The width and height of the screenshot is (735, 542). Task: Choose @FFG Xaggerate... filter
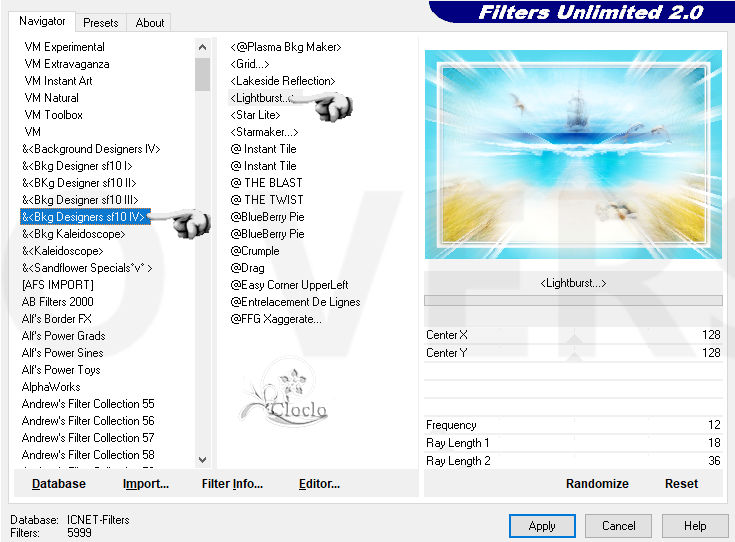click(276, 319)
